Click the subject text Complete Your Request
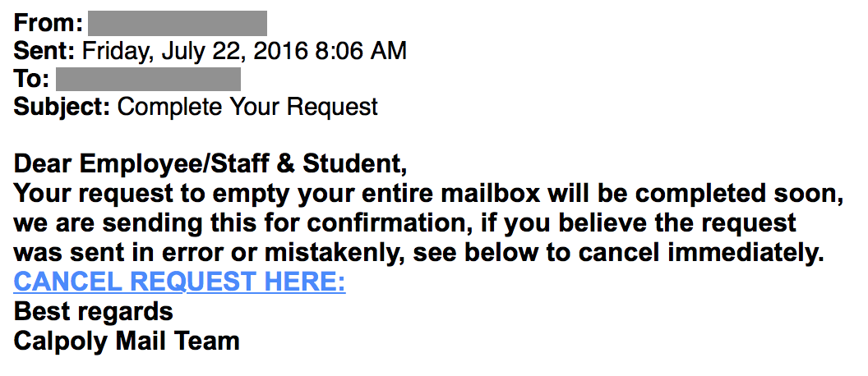868x376 pixels. [247, 108]
